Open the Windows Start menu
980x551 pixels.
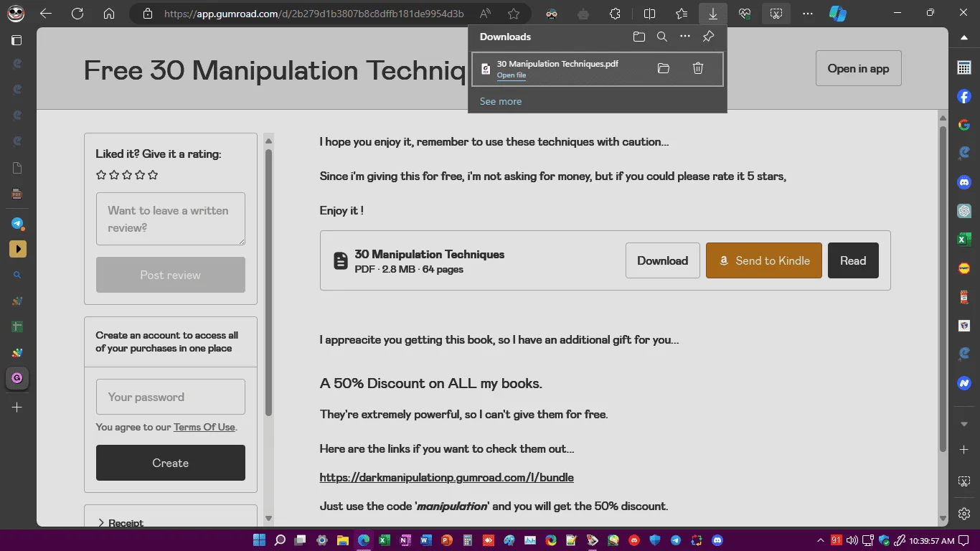tap(259, 540)
